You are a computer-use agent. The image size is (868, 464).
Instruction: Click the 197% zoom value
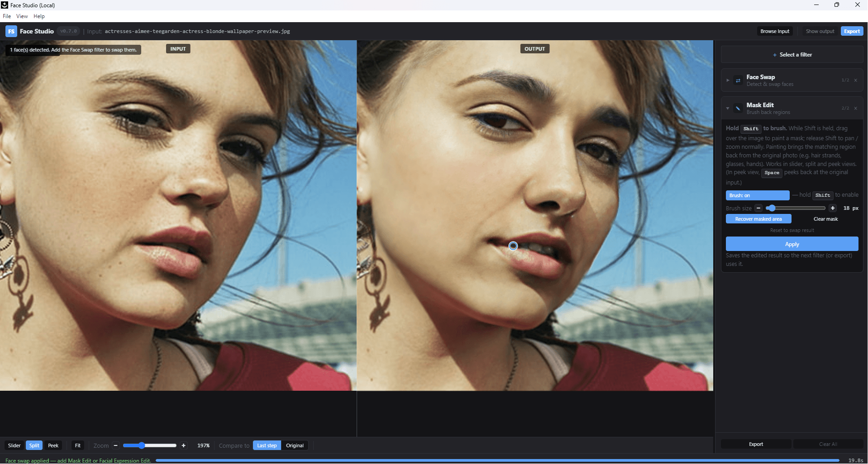(204, 445)
